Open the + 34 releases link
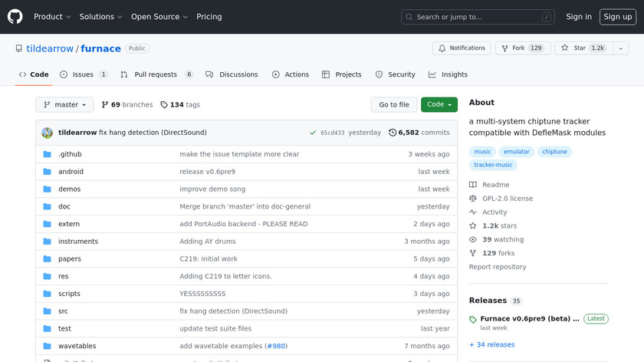The image size is (644, 362). [491, 344]
